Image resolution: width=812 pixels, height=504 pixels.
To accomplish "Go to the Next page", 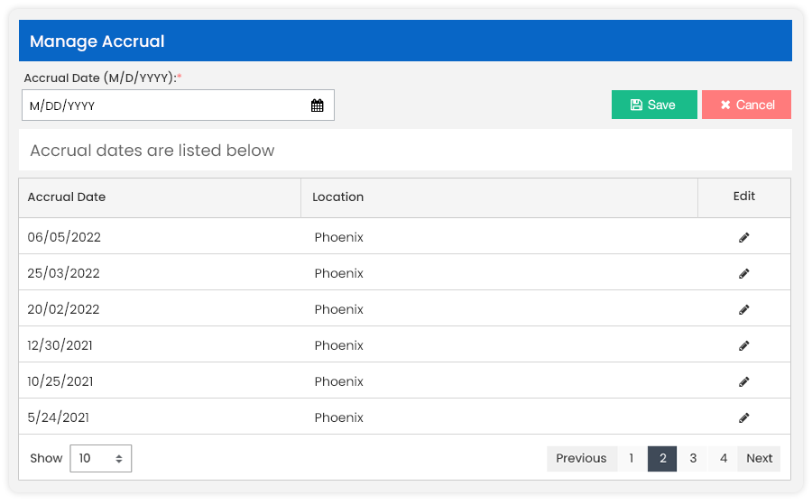I will (x=759, y=458).
